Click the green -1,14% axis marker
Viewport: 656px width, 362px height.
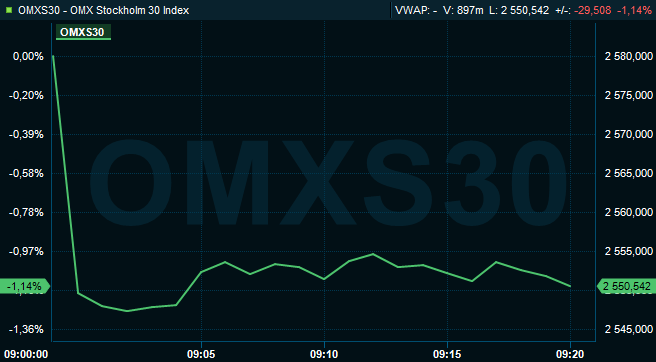pos(25,287)
